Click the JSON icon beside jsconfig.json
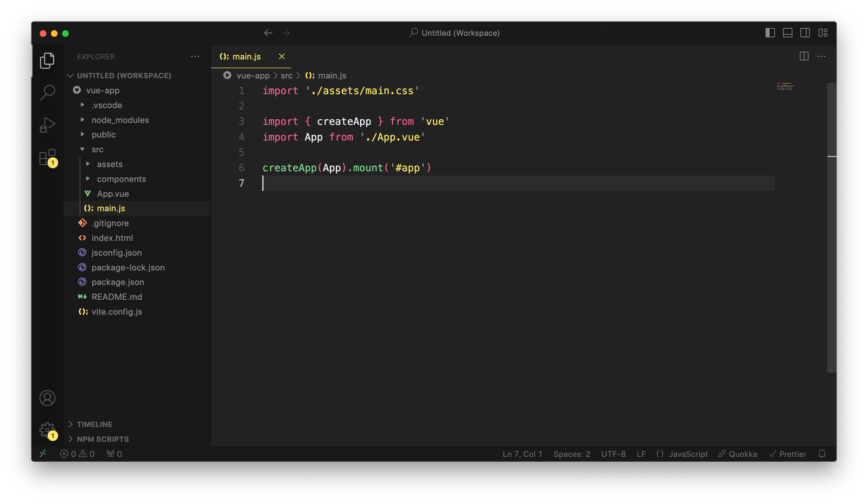The height and width of the screenshot is (503, 868). click(x=82, y=253)
